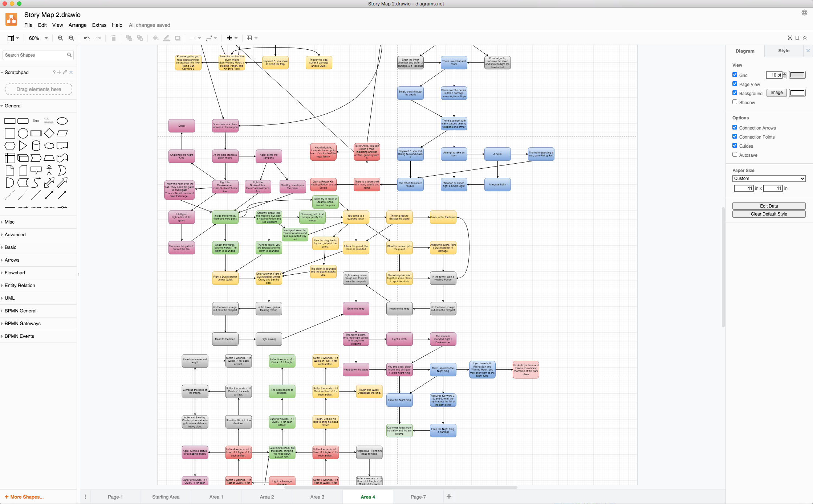Open the zoom level dropdown
This screenshot has width=813, height=504.
[37, 38]
